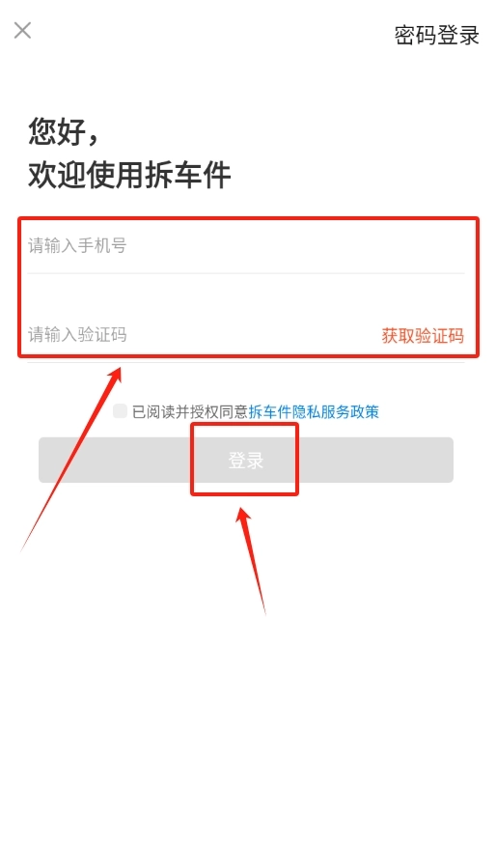Select the 已阅读并授权同意 agreement label text
This screenshot has height=868, width=496.
click(x=190, y=412)
